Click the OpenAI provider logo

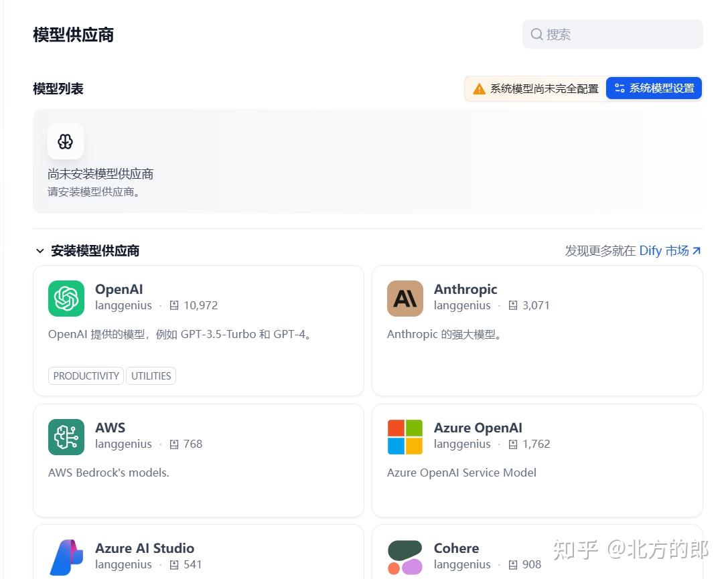pos(65,299)
